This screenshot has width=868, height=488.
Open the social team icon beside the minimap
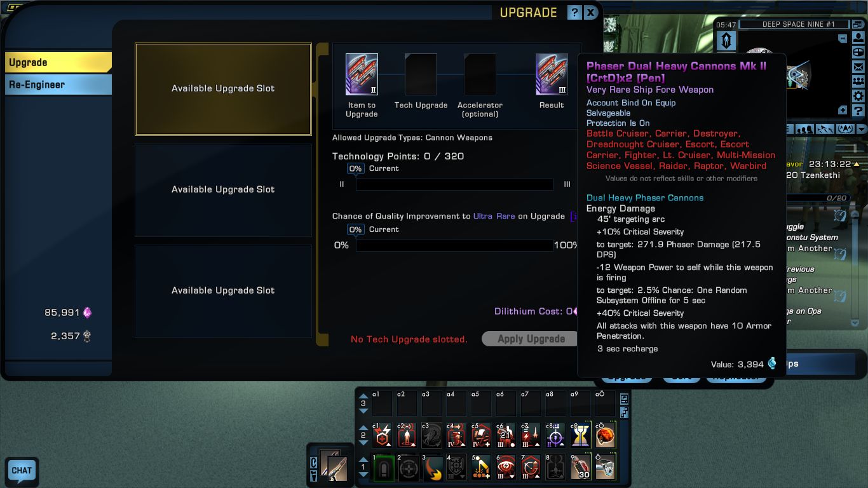tap(858, 81)
